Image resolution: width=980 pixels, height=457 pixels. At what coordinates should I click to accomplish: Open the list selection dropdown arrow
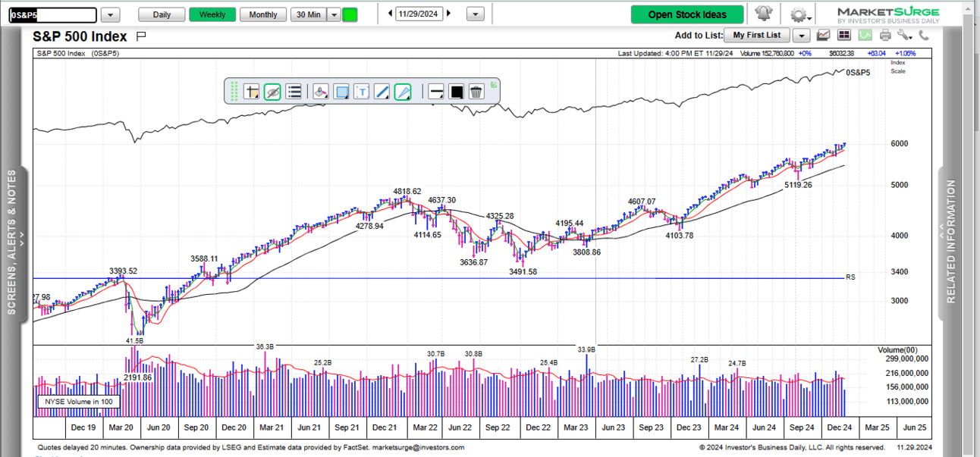click(801, 35)
